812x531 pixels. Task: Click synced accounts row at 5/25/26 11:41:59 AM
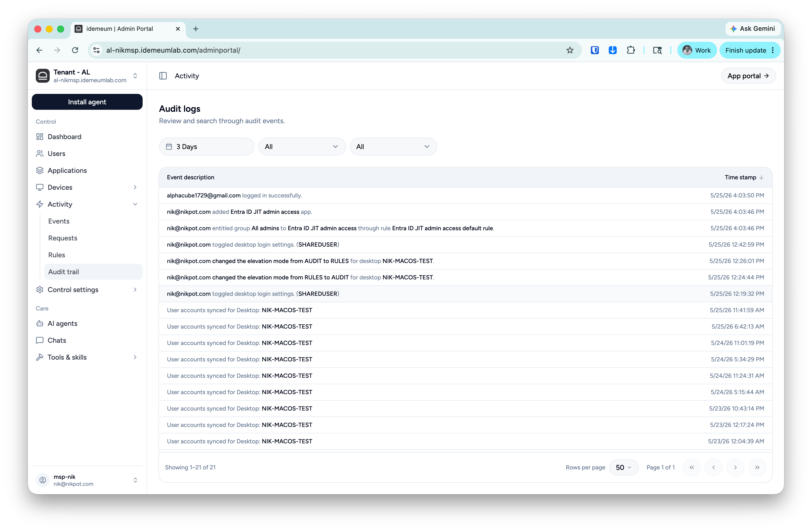(465, 310)
